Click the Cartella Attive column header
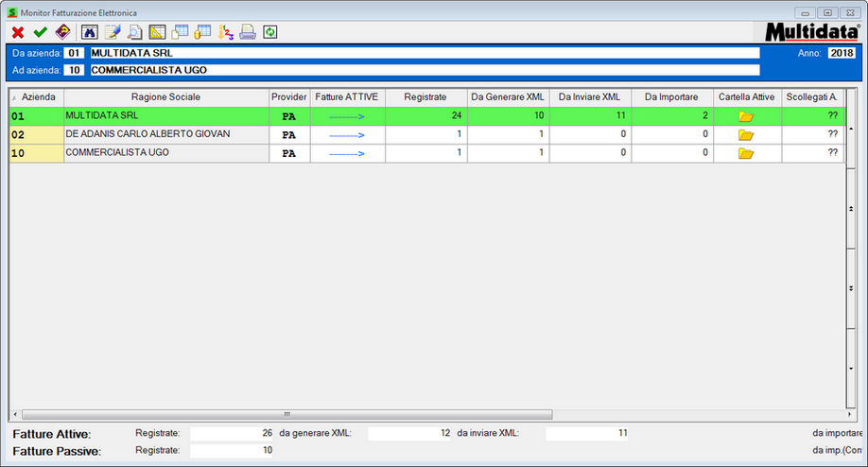Viewport: 868px width, 467px height. click(747, 97)
